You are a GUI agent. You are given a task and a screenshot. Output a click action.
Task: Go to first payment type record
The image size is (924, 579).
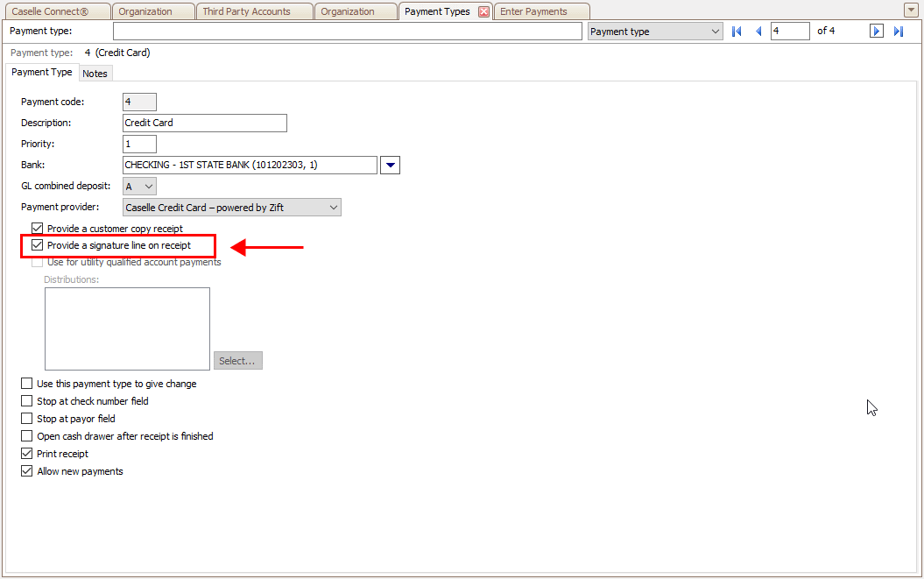tap(737, 32)
